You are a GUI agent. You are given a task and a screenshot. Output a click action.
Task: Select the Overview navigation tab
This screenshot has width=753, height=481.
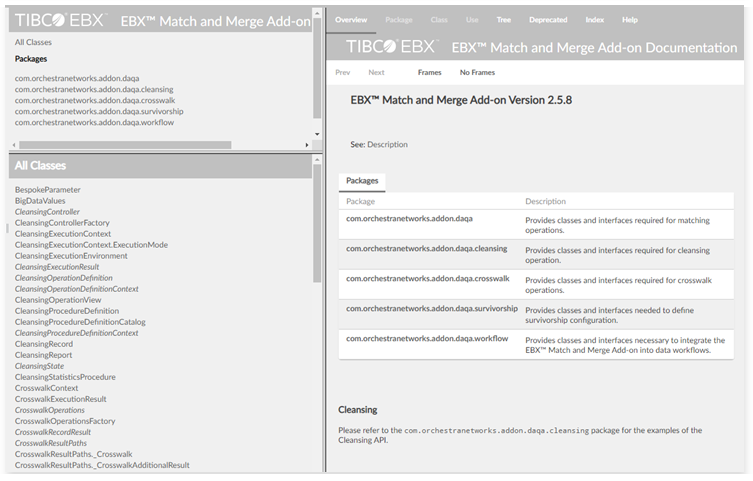tap(351, 20)
